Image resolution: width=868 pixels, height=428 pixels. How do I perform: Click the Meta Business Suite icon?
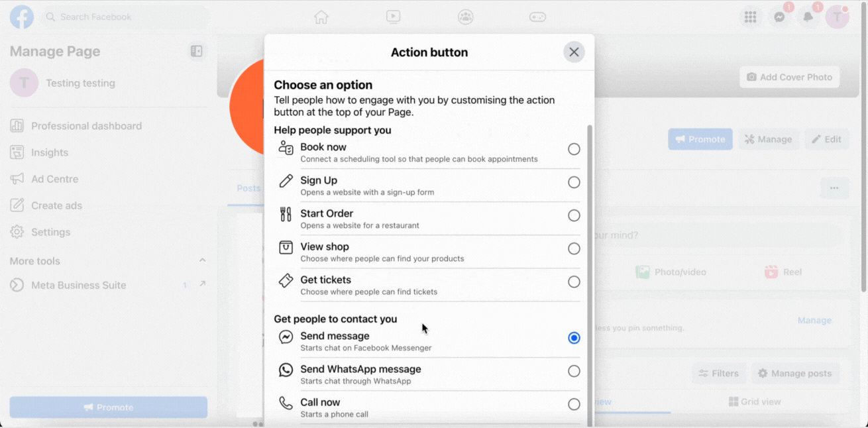click(17, 285)
